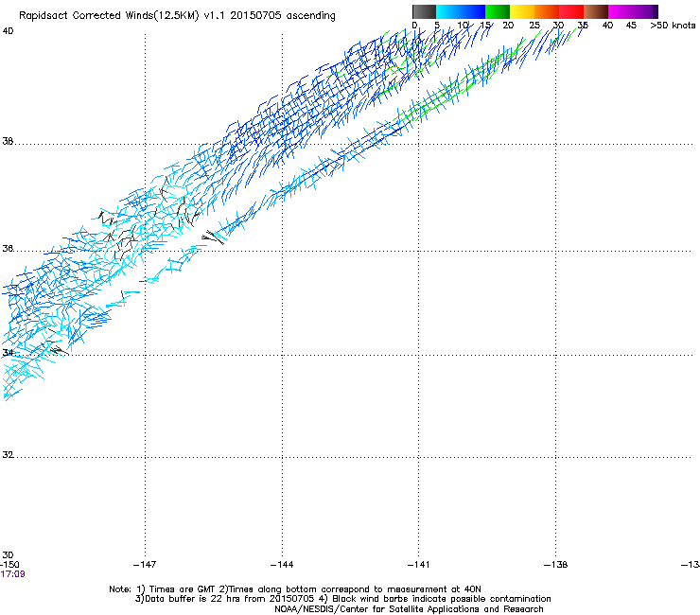The height and width of the screenshot is (615, 700).
Task: Click the latitude label 40
Action: (x=8, y=31)
